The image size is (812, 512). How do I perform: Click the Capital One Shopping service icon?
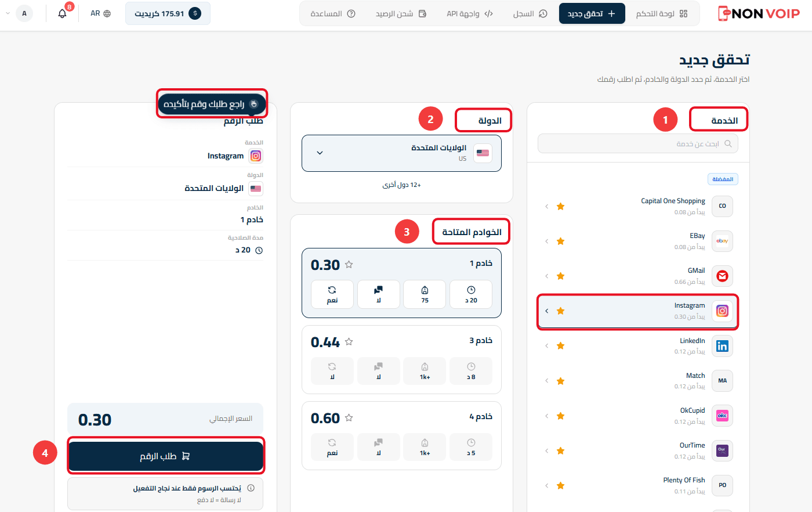pos(722,206)
